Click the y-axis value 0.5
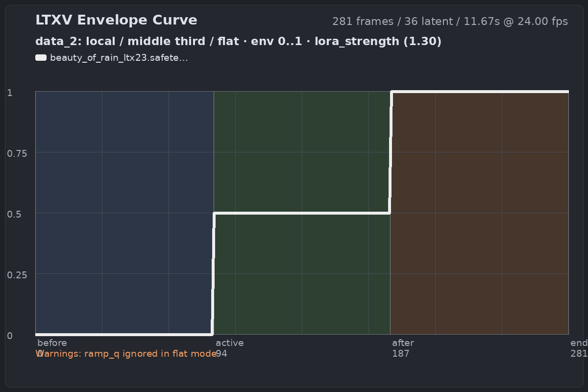This screenshot has width=588, height=392. click(14, 214)
